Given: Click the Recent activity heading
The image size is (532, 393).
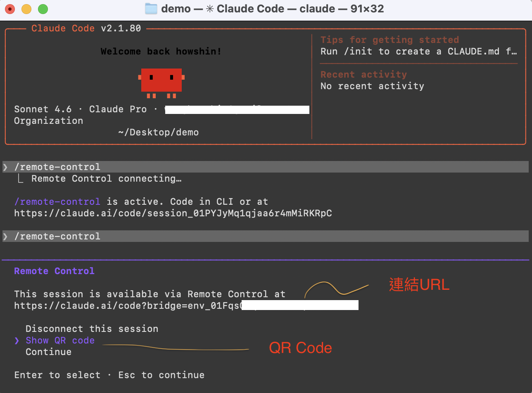Looking at the screenshot, I should pyautogui.click(x=363, y=75).
